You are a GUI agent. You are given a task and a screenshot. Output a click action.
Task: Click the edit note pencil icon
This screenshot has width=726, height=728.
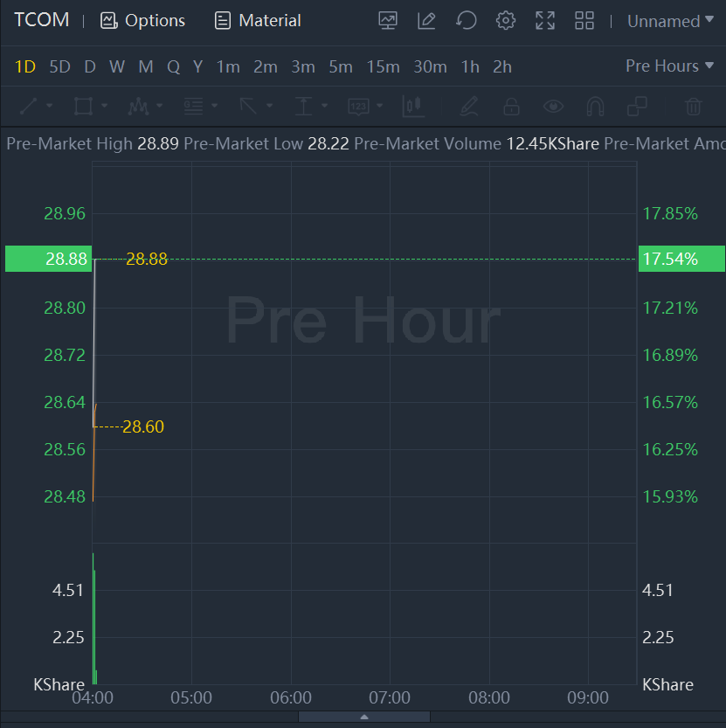point(426,21)
